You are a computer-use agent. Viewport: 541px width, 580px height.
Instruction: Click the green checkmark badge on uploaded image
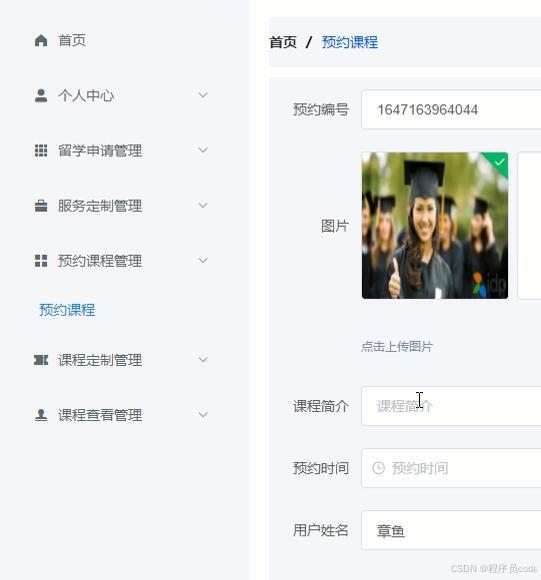tap(499, 162)
